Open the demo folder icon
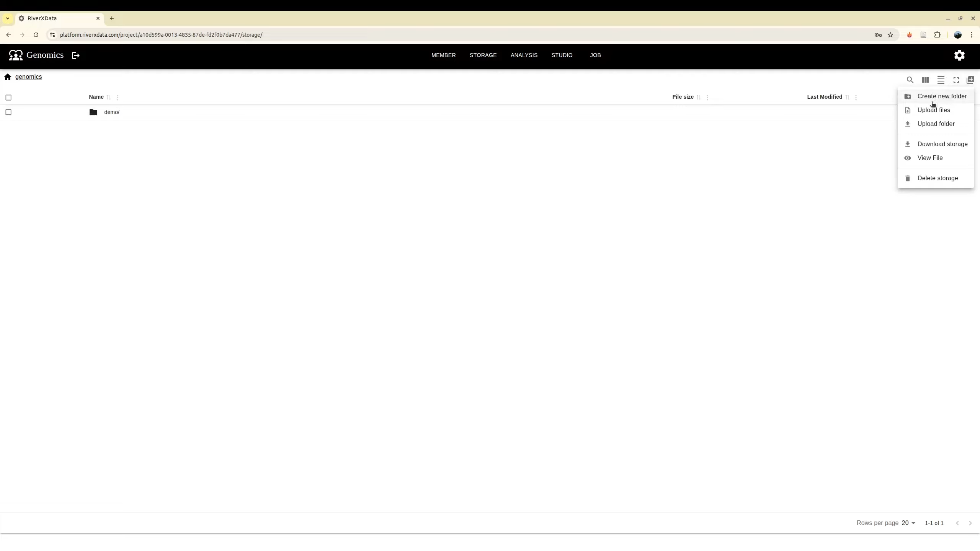The image size is (980, 551). pos(93,112)
